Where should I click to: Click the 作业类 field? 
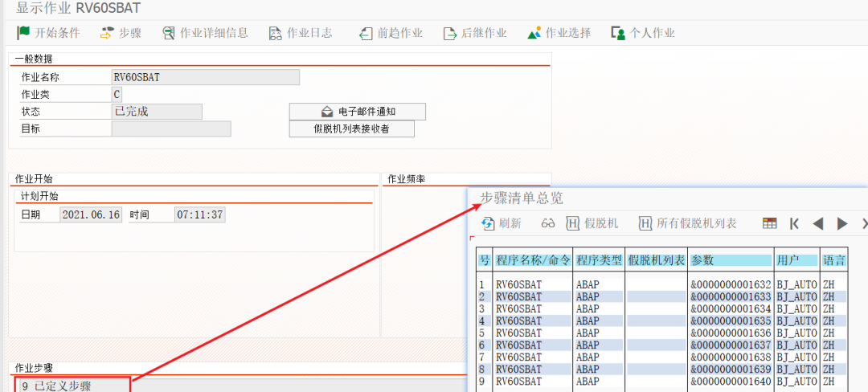117,94
